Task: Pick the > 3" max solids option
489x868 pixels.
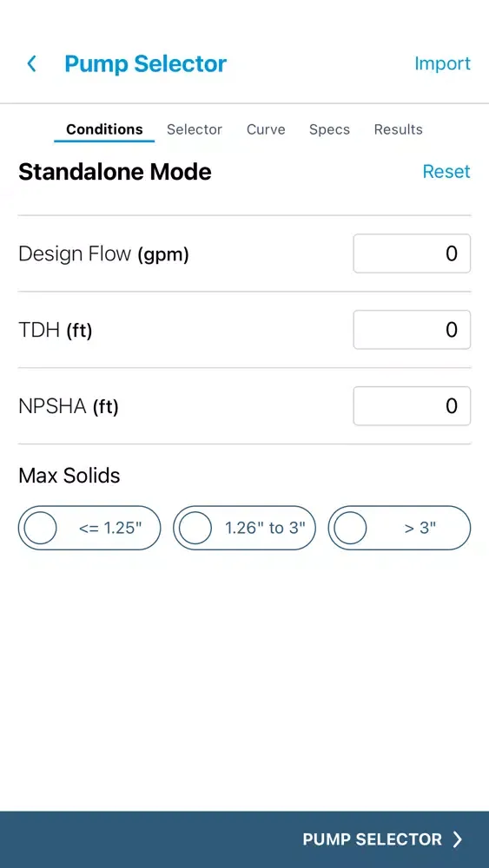Action: pos(400,528)
